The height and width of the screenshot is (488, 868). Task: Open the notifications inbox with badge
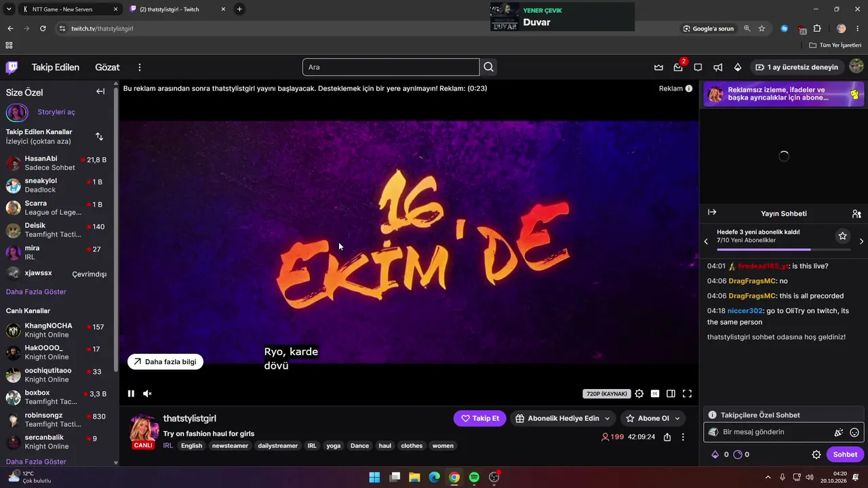pyautogui.click(x=678, y=67)
